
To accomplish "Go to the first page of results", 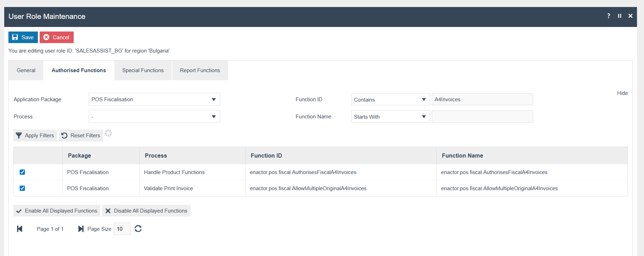I will tap(20, 229).
